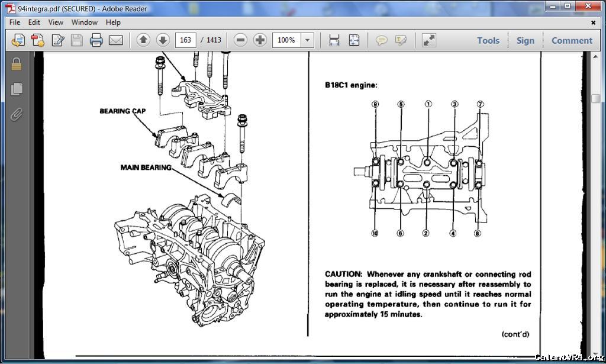Send file by email envelope icon

(116, 40)
